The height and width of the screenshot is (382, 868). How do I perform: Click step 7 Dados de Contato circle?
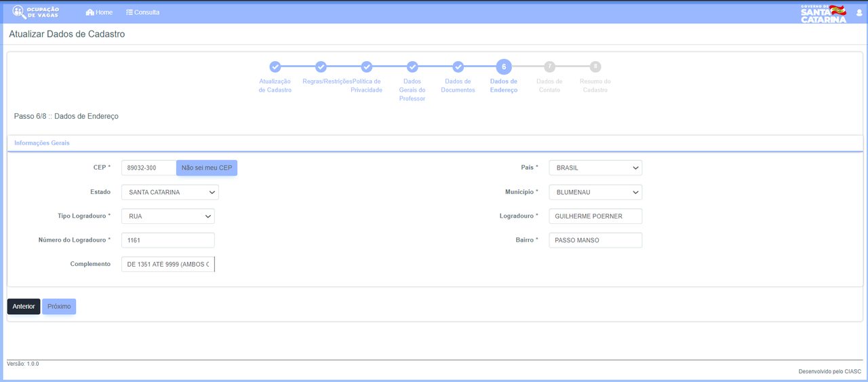pos(549,66)
